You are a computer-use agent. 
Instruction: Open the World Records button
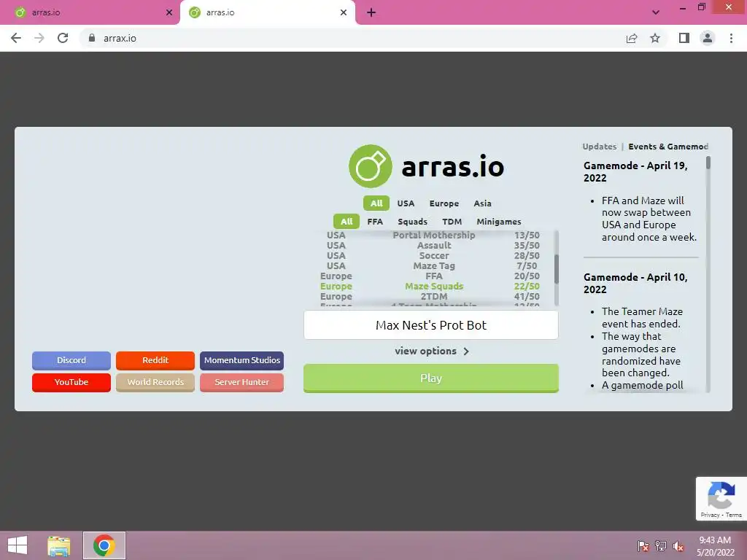tap(155, 382)
